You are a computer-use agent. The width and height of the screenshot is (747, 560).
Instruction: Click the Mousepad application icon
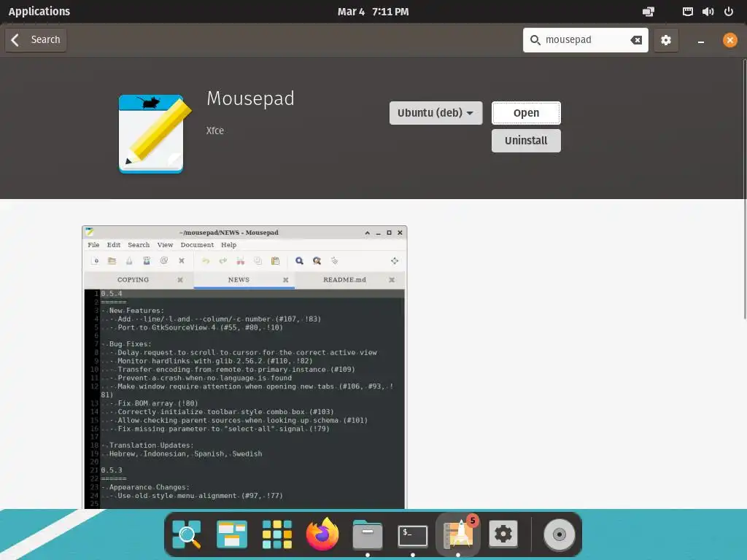(155, 134)
